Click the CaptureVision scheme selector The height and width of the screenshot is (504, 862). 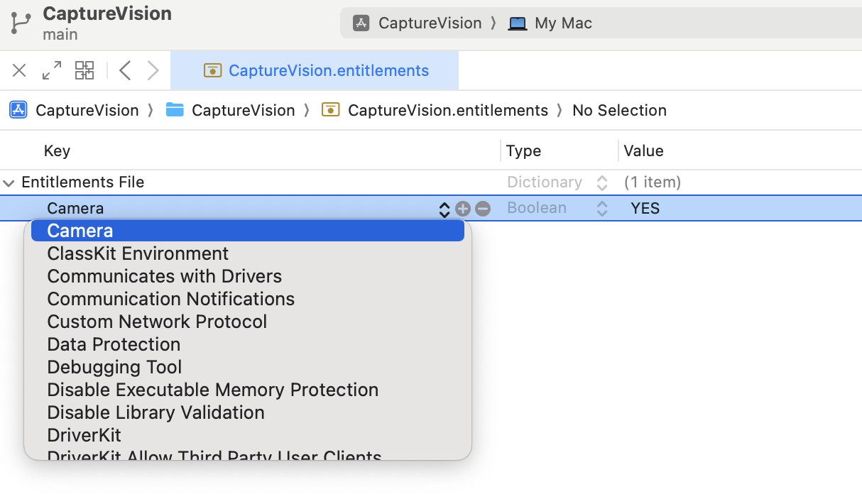pos(418,23)
